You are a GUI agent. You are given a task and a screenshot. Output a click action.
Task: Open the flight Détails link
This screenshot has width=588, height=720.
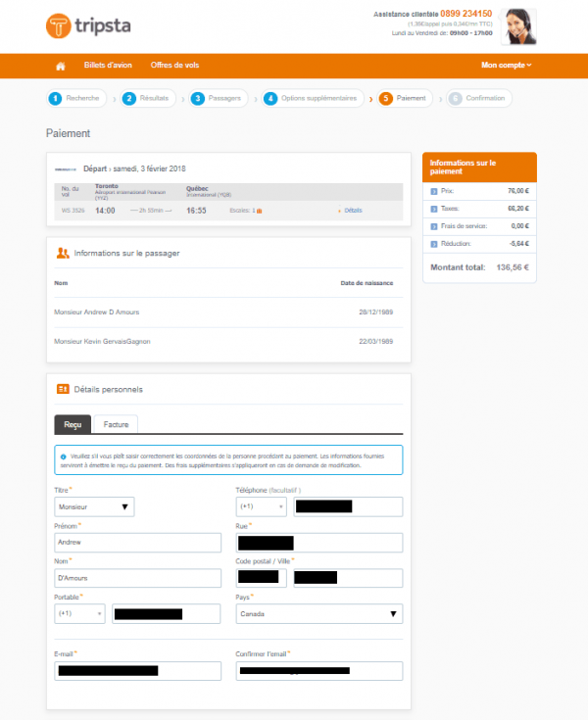point(352,211)
